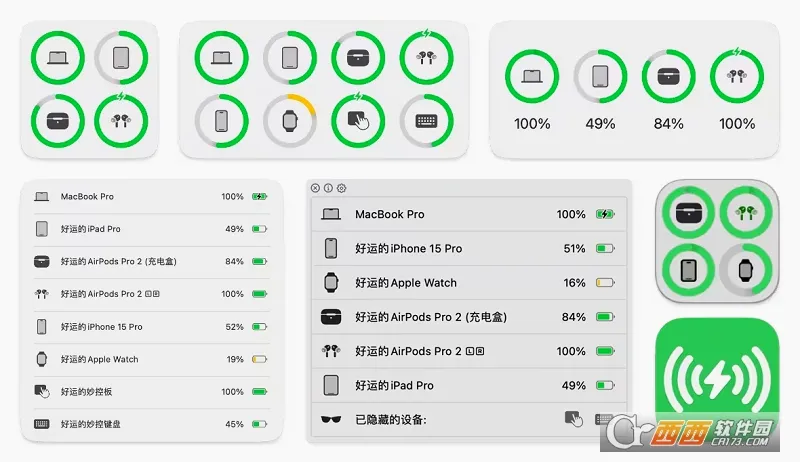800x462 pixels.
Task: Click the Magic Trackpad ring in eight-ring widget
Action: pyautogui.click(x=358, y=121)
